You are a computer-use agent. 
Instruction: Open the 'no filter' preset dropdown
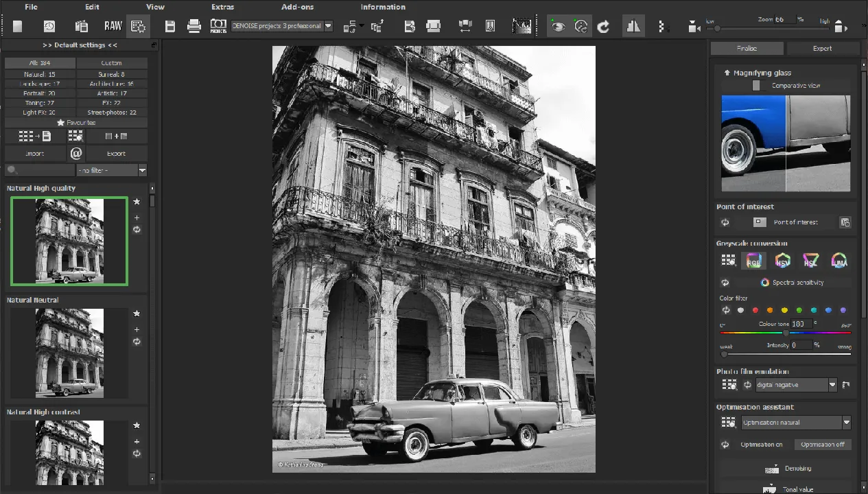112,170
